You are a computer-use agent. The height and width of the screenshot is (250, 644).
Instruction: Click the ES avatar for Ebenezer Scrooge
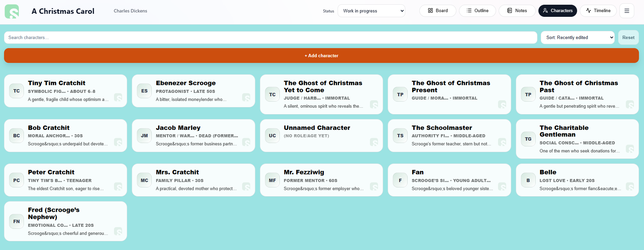[x=144, y=91]
